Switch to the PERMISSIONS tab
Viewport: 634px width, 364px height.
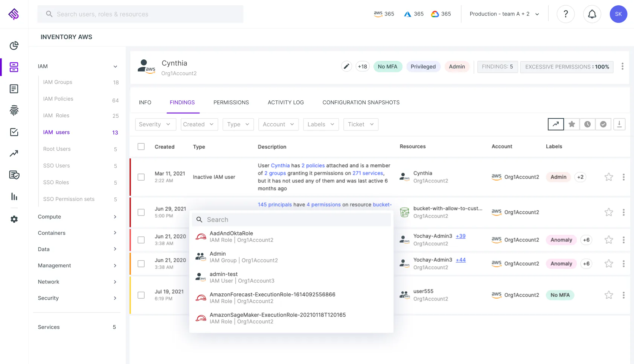pyautogui.click(x=231, y=102)
